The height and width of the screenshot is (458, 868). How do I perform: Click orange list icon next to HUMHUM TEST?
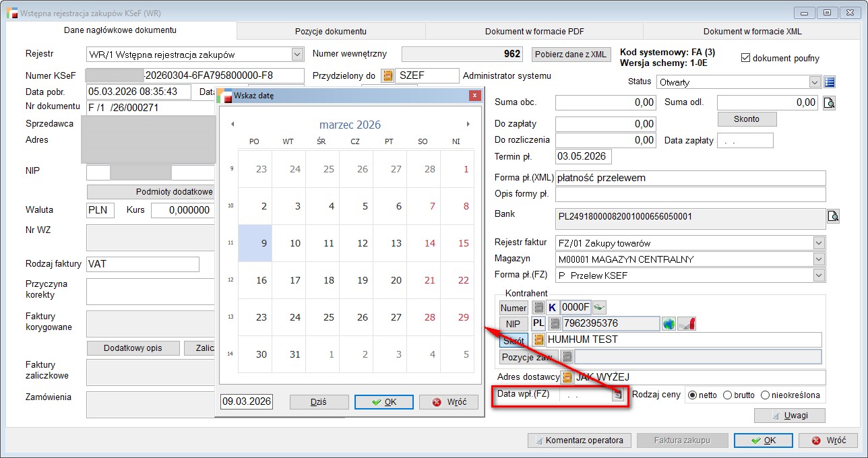click(x=539, y=340)
